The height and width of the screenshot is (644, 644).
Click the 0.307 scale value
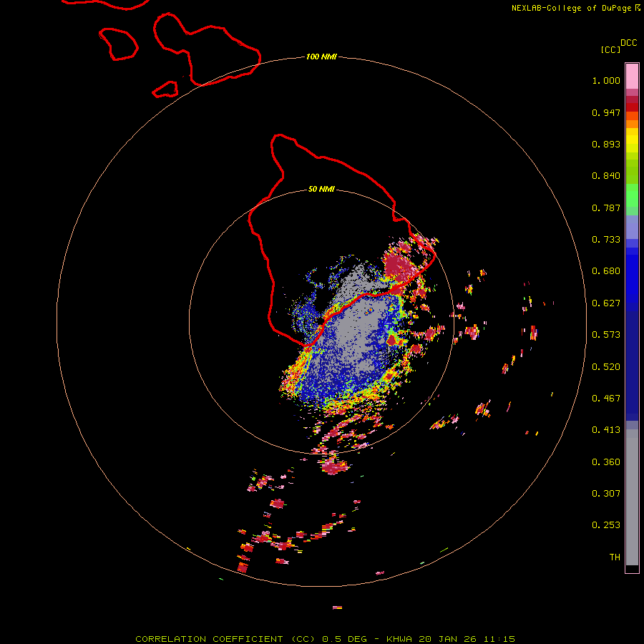point(606,494)
